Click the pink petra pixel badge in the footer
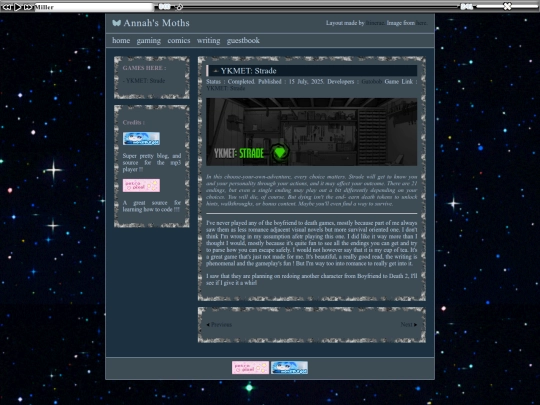The width and height of the screenshot is (540, 405). click(250, 367)
